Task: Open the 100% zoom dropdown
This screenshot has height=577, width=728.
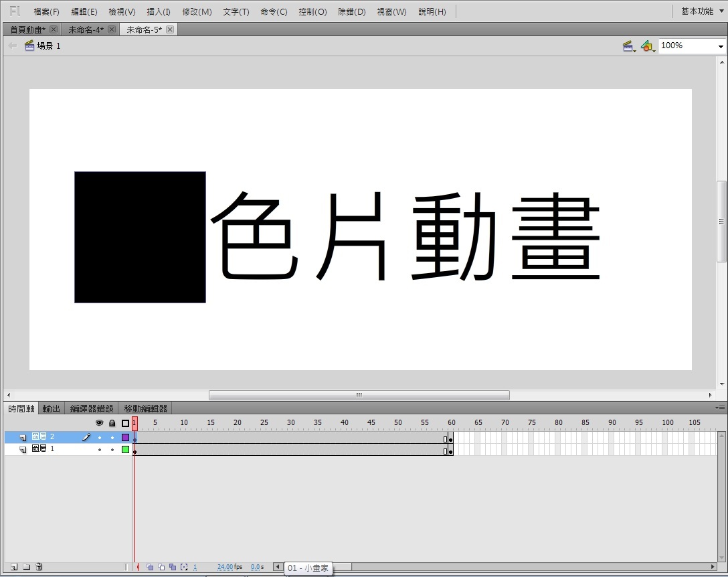Action: click(721, 46)
